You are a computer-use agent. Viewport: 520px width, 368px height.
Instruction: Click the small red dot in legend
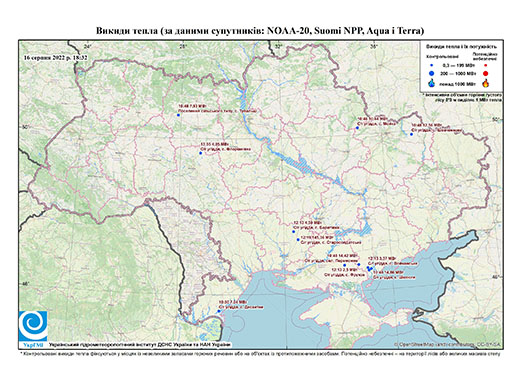point(485,65)
